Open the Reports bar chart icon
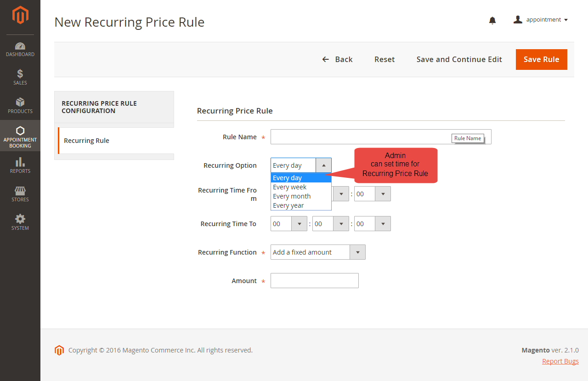Viewport: 588px width, 381px height. (x=20, y=165)
